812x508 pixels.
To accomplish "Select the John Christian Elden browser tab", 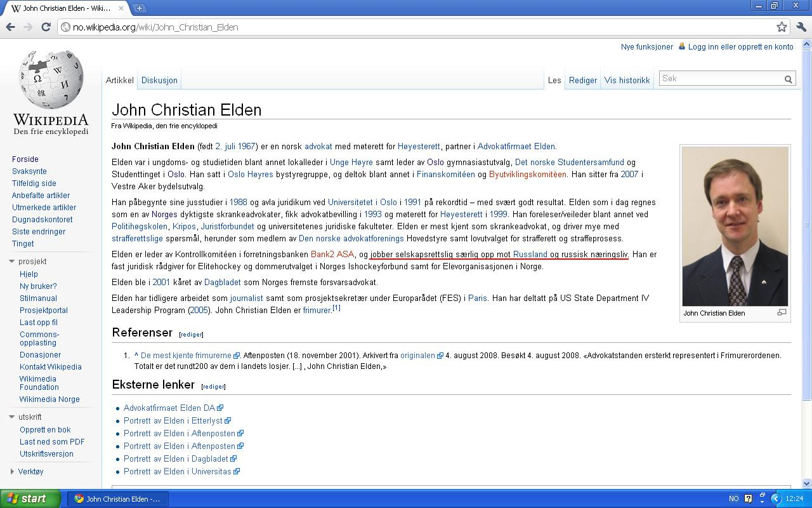I will (x=65, y=8).
